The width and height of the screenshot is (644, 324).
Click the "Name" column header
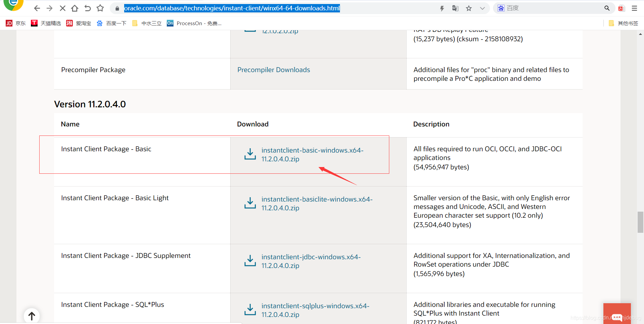click(70, 124)
